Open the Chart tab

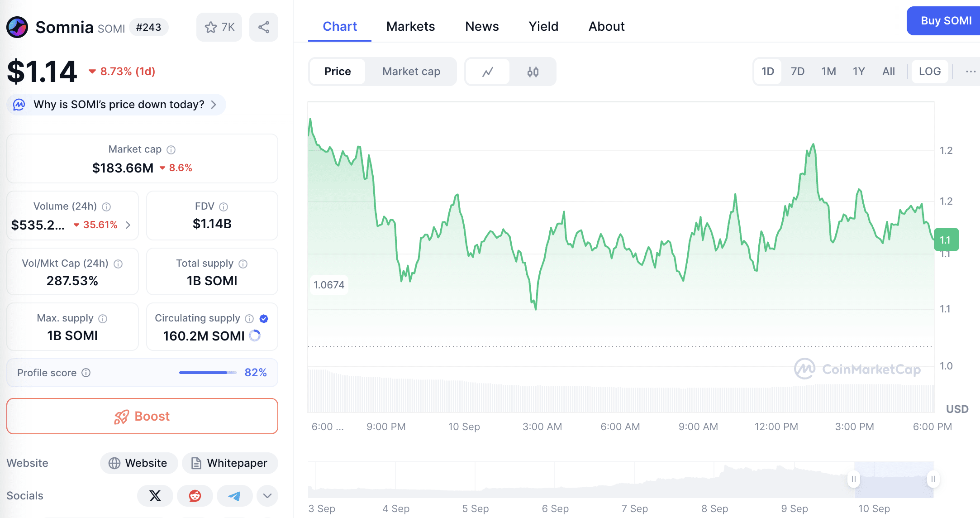tap(340, 26)
